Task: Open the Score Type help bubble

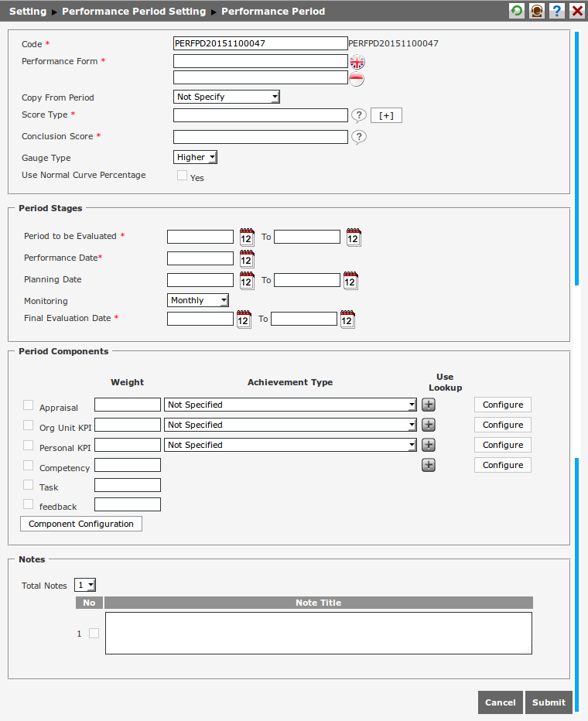Action: [x=358, y=115]
